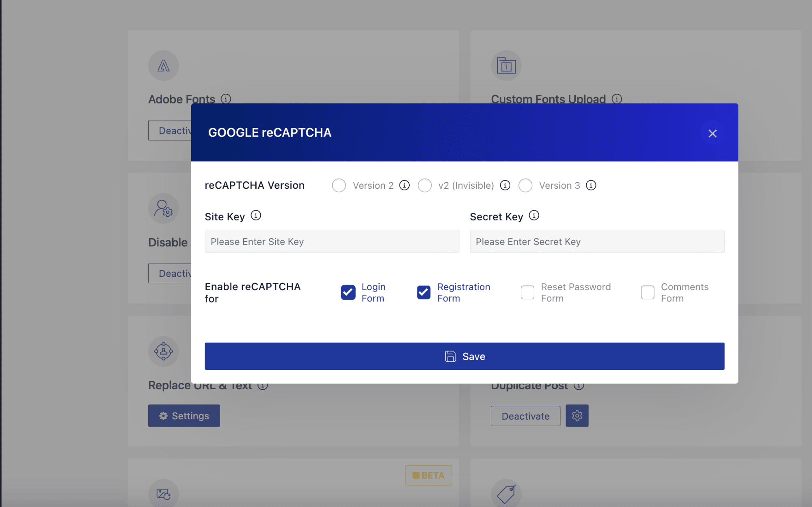
Task: Open Replace URL & Text Settings
Action: coord(184,416)
